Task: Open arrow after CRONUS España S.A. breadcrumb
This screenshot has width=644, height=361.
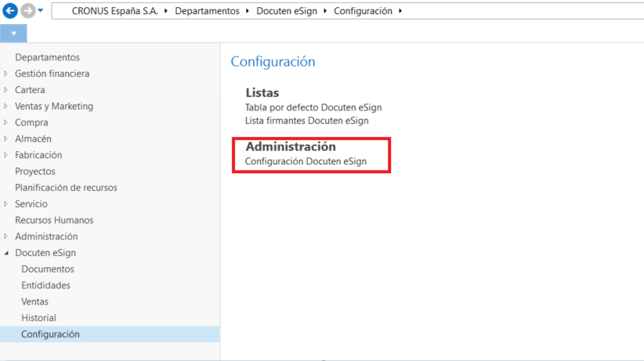Action: coord(166,11)
